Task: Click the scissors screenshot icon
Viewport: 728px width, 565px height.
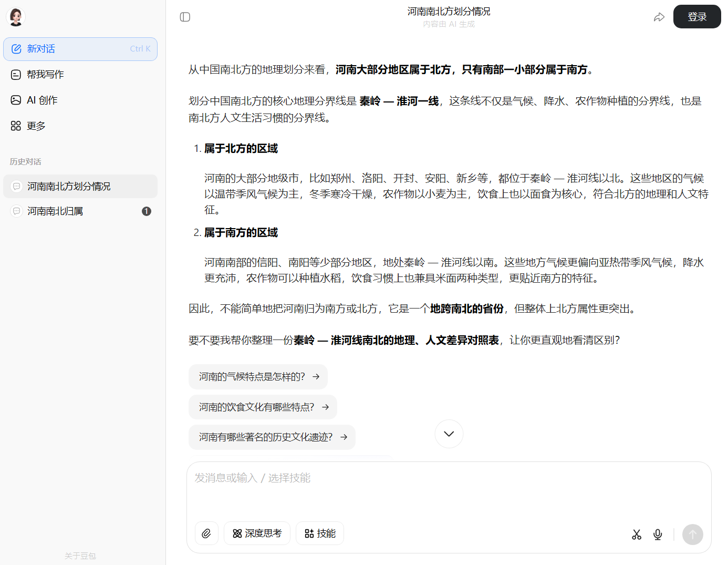Action: pyautogui.click(x=637, y=535)
